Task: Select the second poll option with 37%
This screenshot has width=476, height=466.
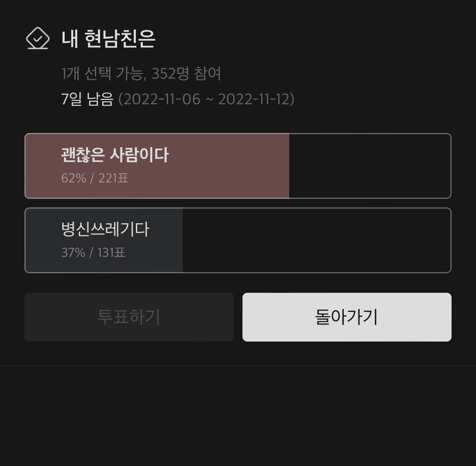Action: [x=105, y=229]
